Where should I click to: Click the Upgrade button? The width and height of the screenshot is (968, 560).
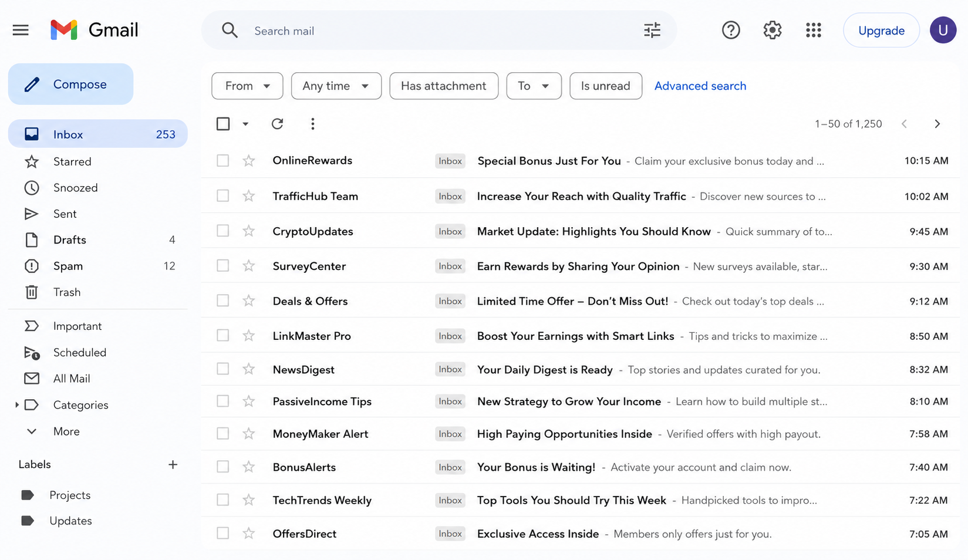coord(881,30)
